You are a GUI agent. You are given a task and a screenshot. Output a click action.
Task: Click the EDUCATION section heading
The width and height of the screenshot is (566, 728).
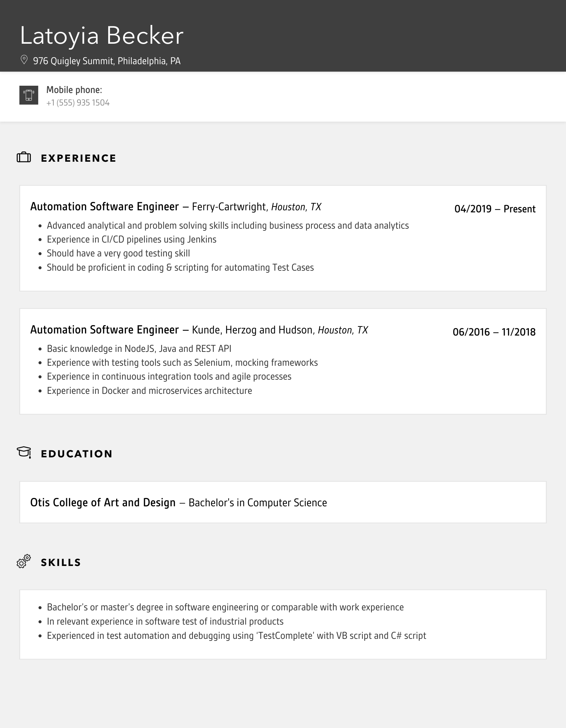pyautogui.click(x=77, y=454)
